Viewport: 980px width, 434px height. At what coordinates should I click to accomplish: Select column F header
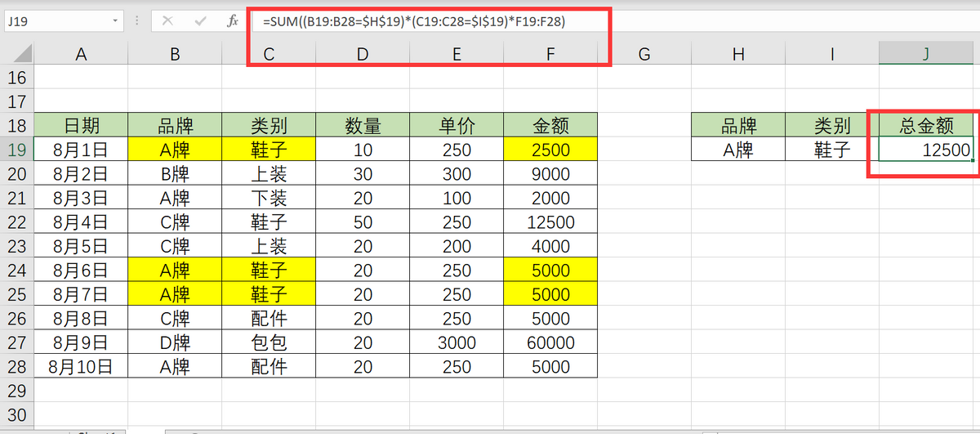tap(550, 55)
